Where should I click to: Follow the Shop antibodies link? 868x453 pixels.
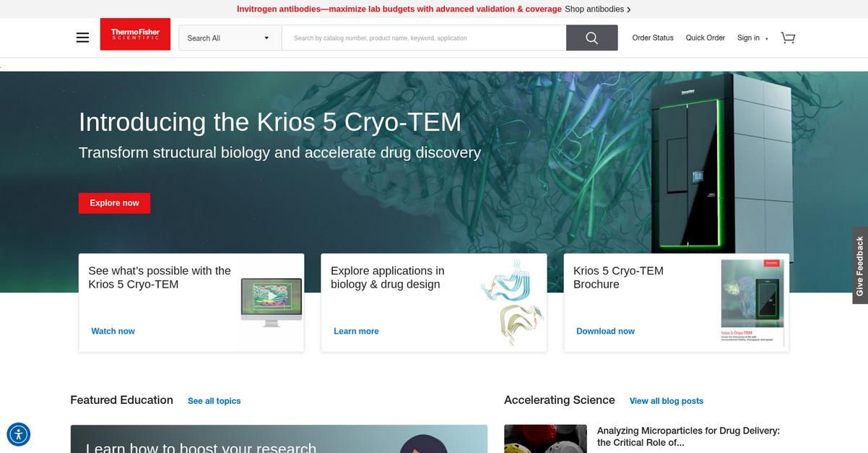[x=598, y=9]
